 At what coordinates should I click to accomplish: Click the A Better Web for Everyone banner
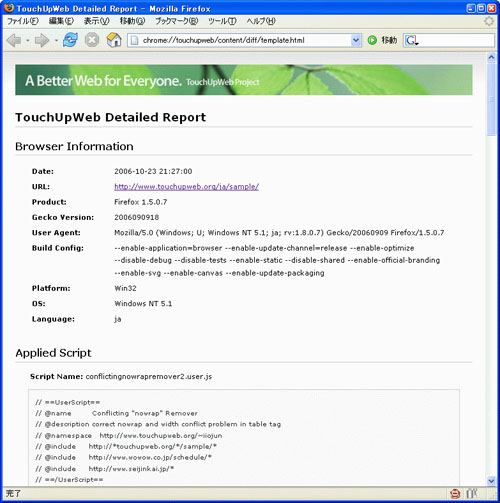[244, 80]
